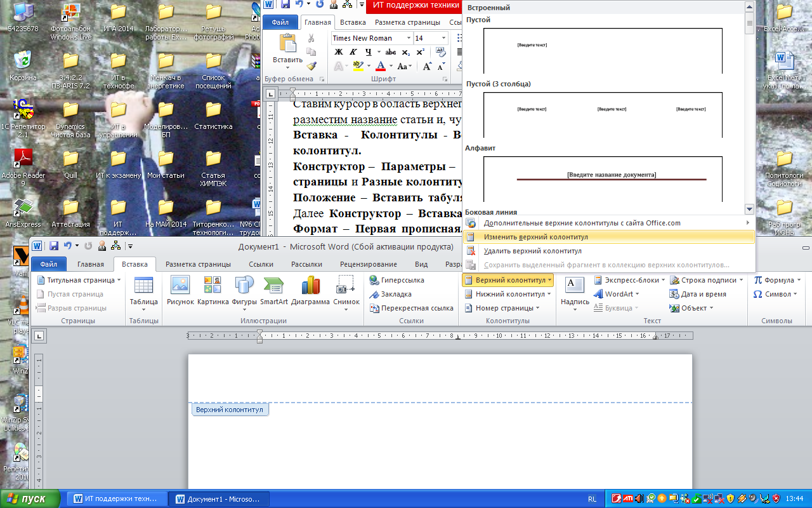This screenshot has width=812, height=508.
Task: Click the Вставить paste clipboard icon
Action: pyautogui.click(x=287, y=43)
